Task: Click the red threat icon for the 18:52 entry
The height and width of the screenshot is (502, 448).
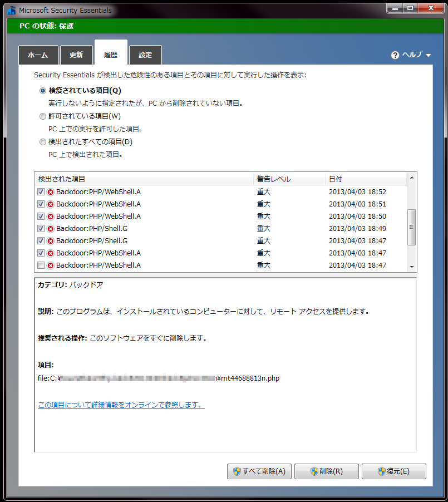Action: (x=50, y=192)
